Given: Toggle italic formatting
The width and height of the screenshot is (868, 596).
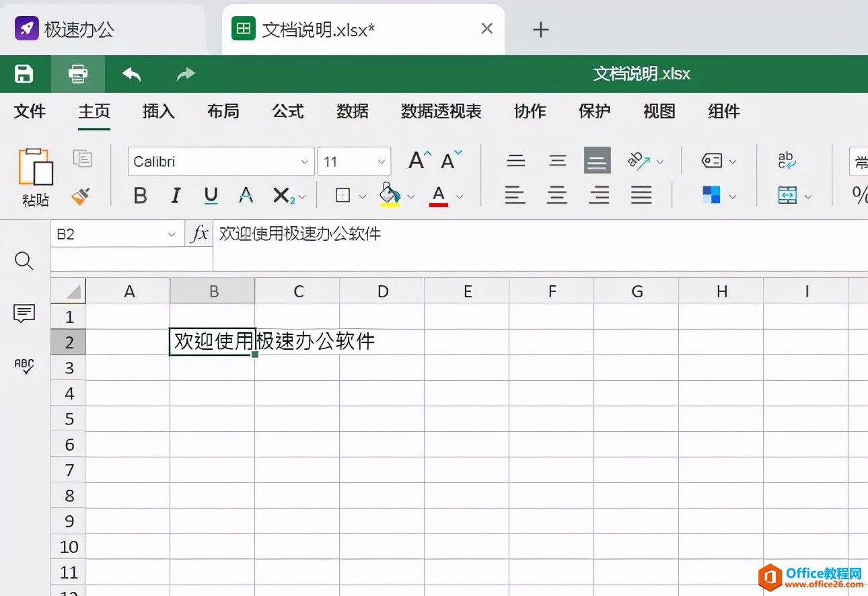Looking at the screenshot, I should tap(176, 196).
